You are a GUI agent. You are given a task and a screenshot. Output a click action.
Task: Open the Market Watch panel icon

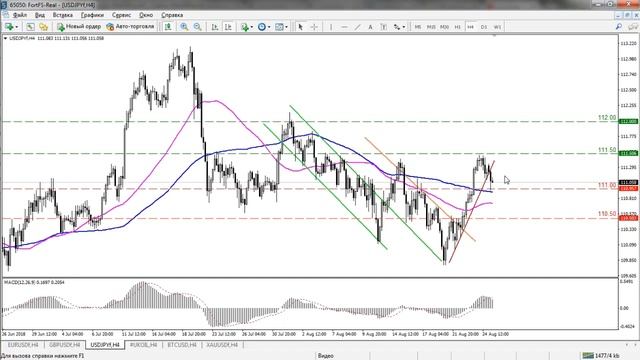[x=30, y=27]
